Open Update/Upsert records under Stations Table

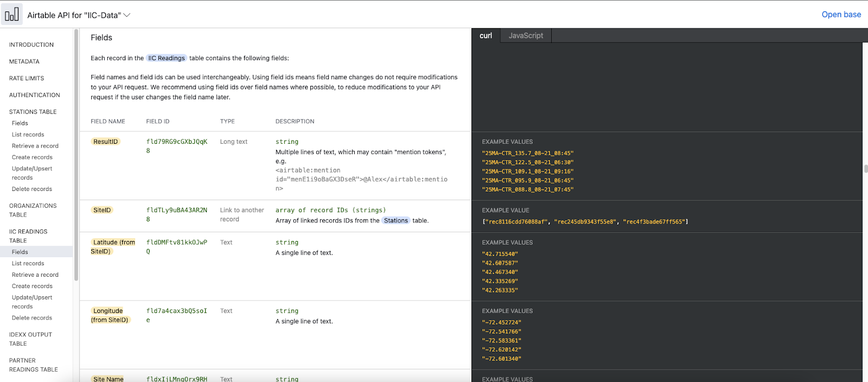(x=32, y=173)
